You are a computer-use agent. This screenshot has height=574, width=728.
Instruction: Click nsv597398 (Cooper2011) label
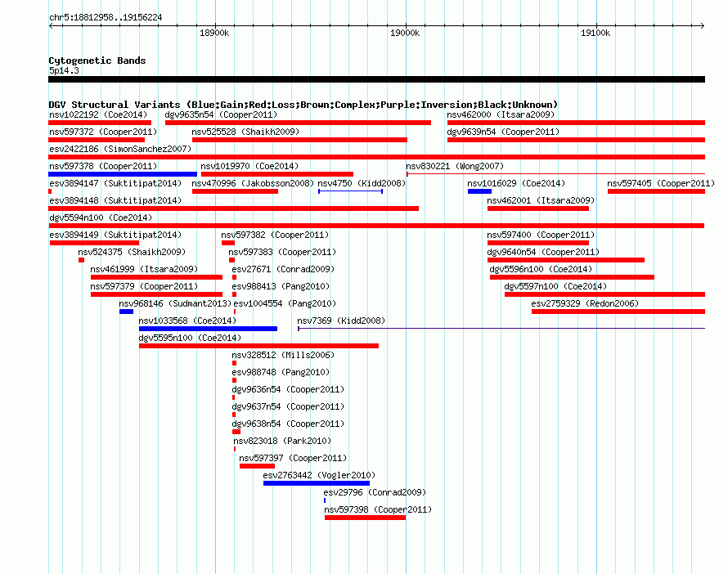[378, 509]
